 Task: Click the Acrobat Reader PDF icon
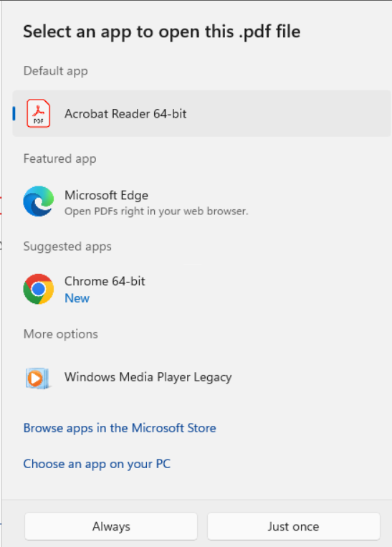click(x=39, y=113)
